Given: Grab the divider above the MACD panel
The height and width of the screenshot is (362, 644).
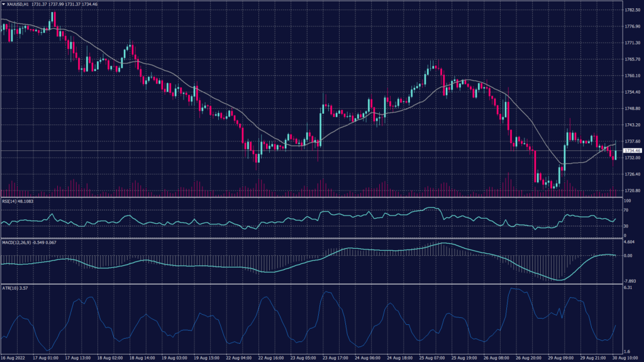Looking at the screenshot, I should pyautogui.click(x=311, y=238).
